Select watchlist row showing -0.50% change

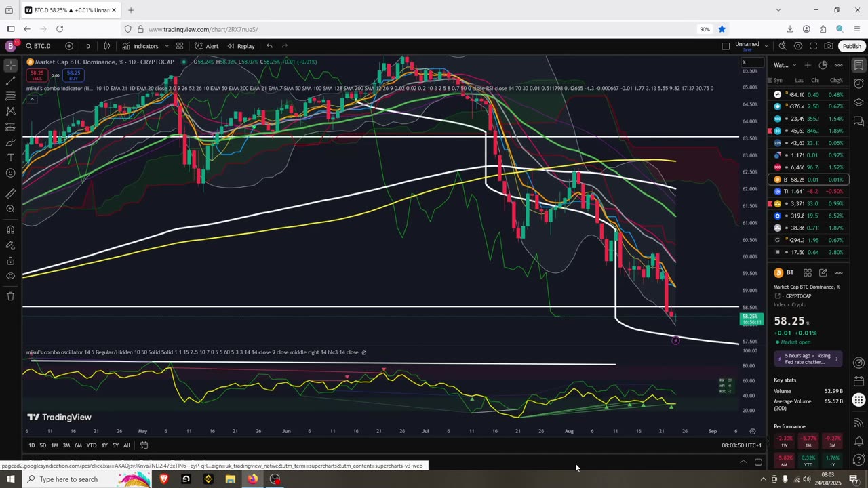coord(809,191)
